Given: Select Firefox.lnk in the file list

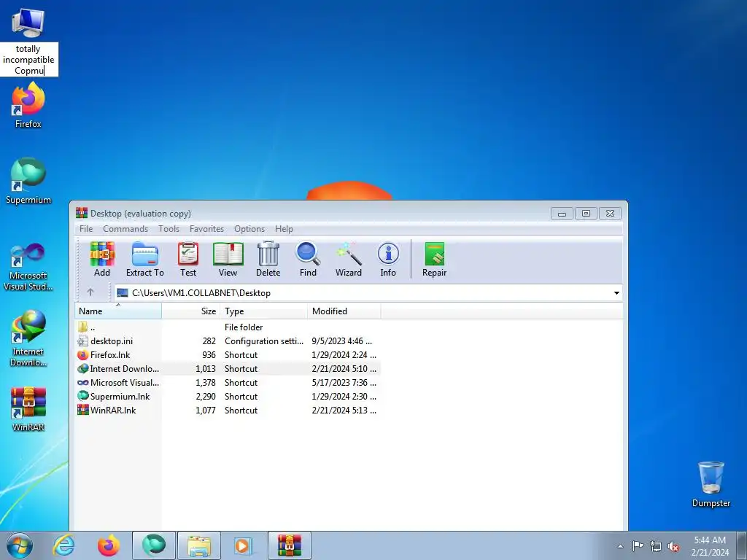Looking at the screenshot, I should pyautogui.click(x=228, y=355).
